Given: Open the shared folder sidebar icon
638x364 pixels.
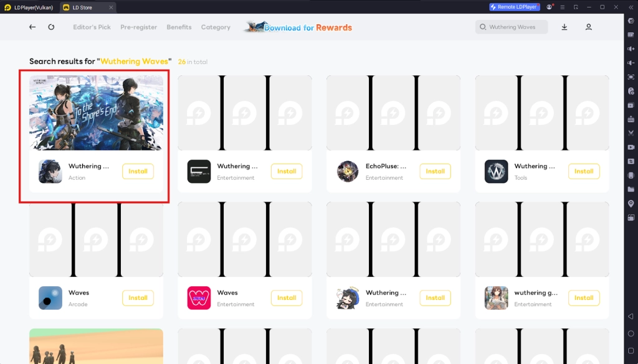Looking at the screenshot, I should tap(631, 189).
